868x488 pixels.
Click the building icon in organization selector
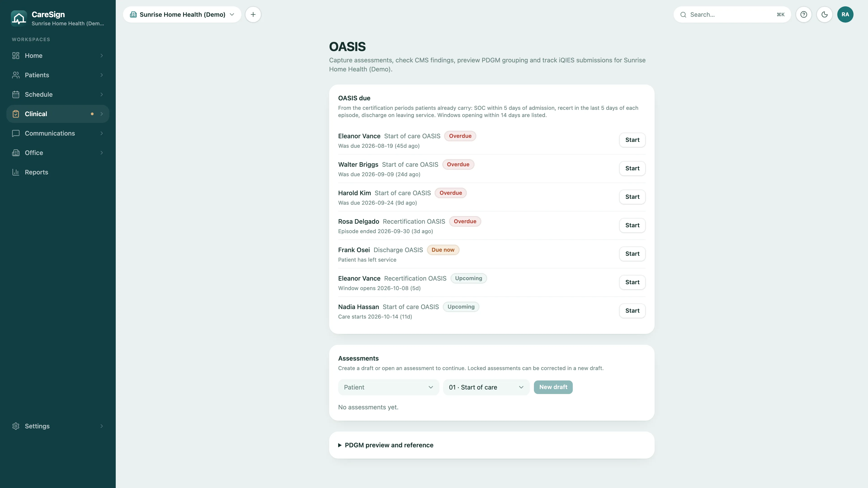[133, 14]
